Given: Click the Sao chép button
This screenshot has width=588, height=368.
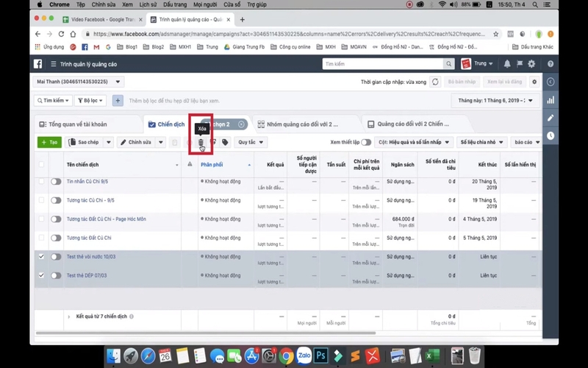Looking at the screenshot, I should pos(85,142).
